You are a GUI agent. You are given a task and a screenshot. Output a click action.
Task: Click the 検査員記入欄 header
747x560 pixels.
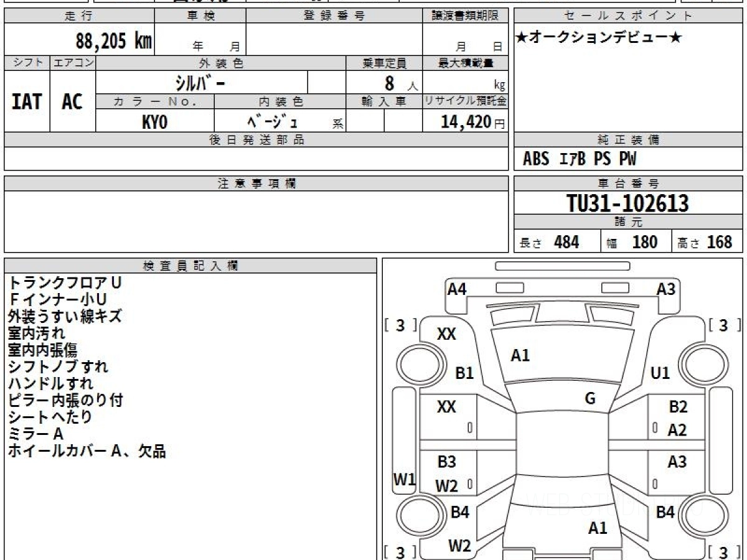(x=190, y=266)
